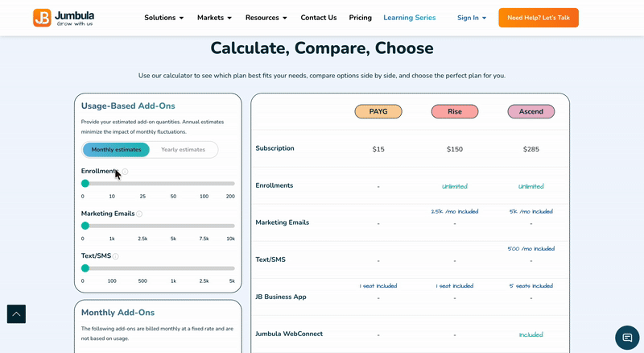644x353 pixels.
Task: Open the Sign In dropdown
Action: [472, 18]
